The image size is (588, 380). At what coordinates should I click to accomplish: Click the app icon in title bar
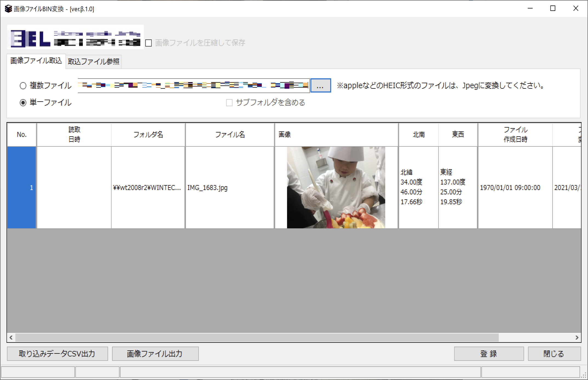click(8, 9)
